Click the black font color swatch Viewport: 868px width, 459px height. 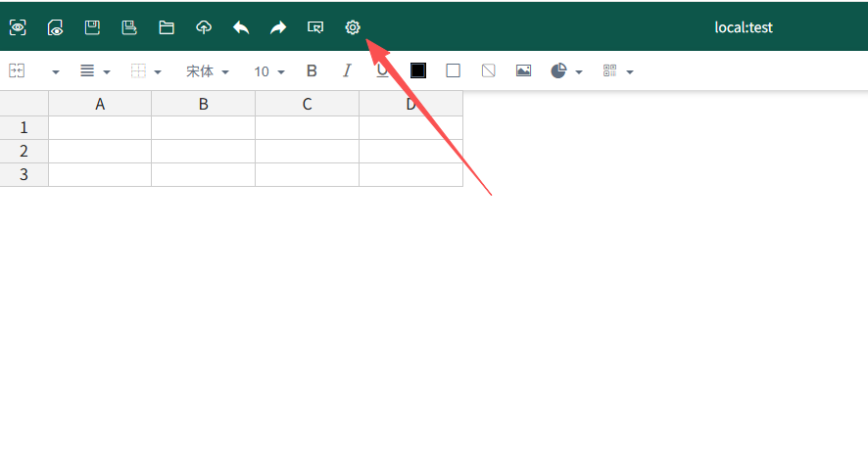(418, 70)
